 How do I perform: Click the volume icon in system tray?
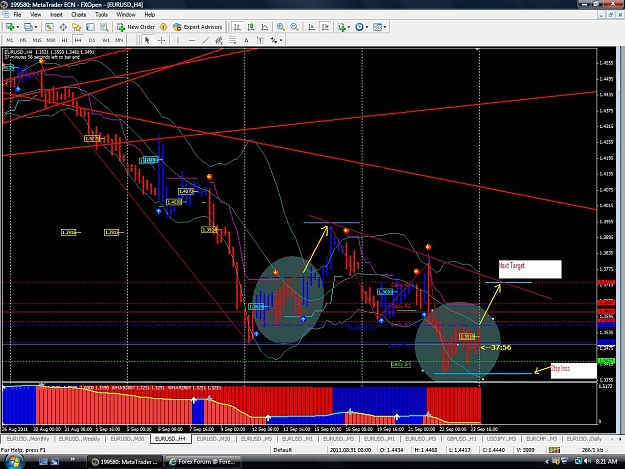tap(588, 461)
